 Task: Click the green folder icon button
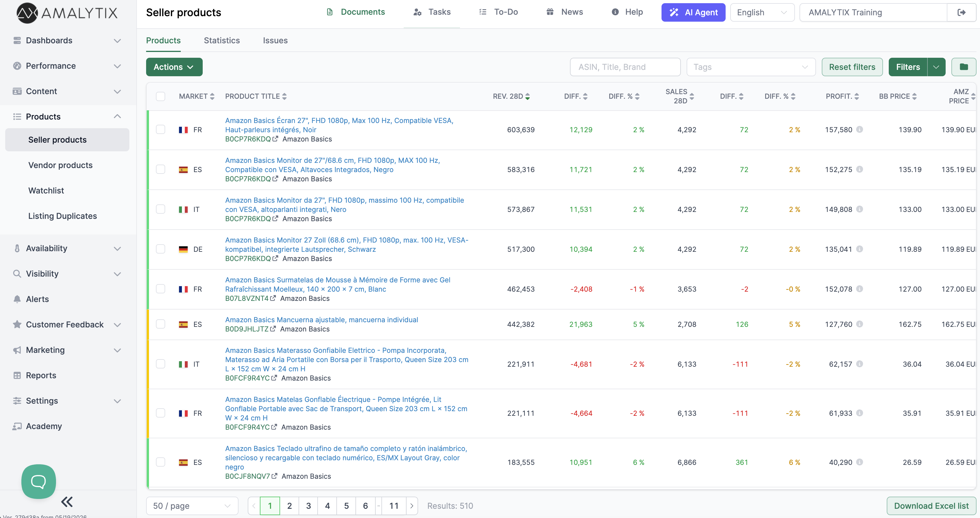tap(964, 67)
